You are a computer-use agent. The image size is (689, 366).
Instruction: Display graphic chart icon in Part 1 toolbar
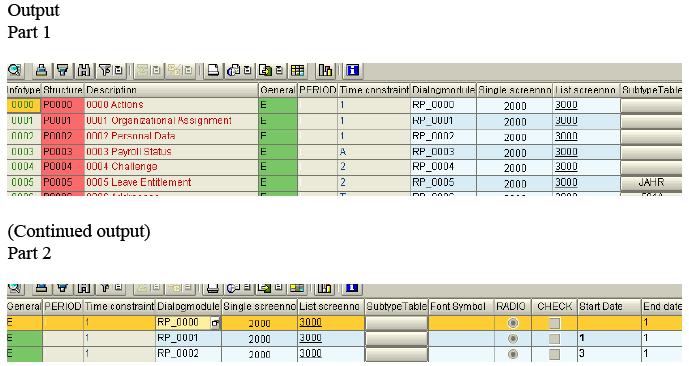[x=325, y=70]
